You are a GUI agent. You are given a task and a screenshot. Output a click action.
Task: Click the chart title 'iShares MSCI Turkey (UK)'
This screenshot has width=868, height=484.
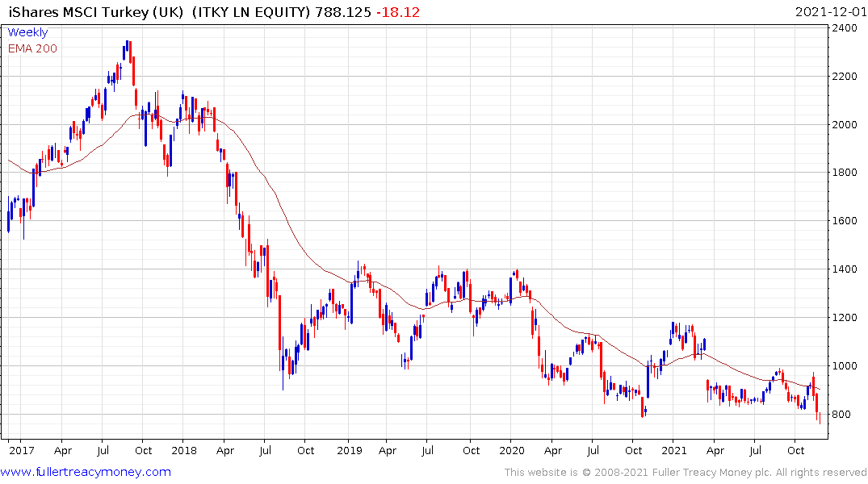(96, 11)
